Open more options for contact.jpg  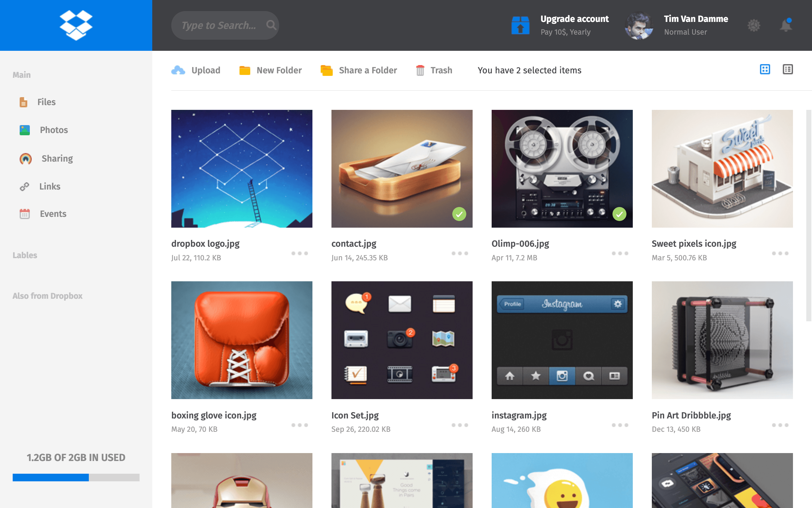(460, 253)
